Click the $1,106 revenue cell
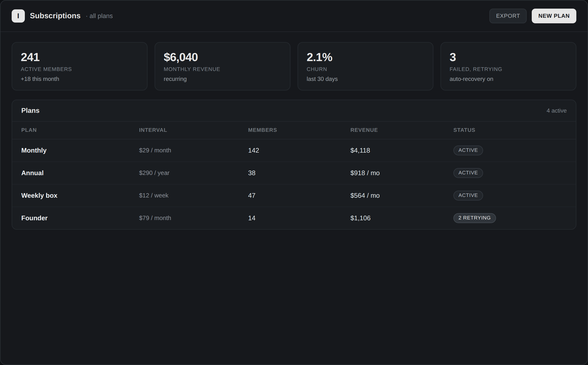Viewport: 588px width, 365px height. [360, 218]
